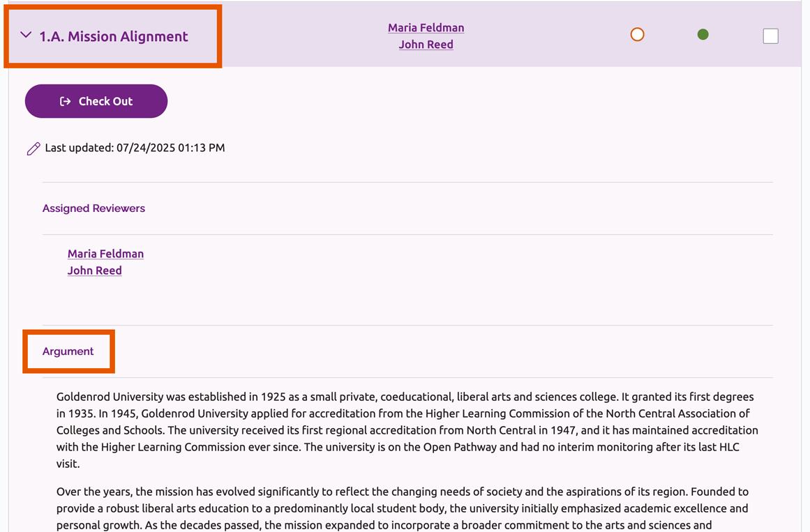Click "Colleges and Schools" in the argument text

[x=109, y=430]
